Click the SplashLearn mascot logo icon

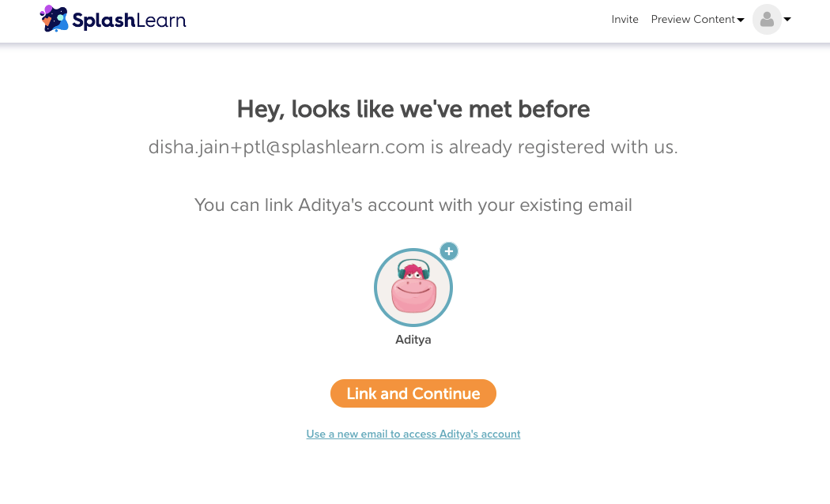coord(54,18)
